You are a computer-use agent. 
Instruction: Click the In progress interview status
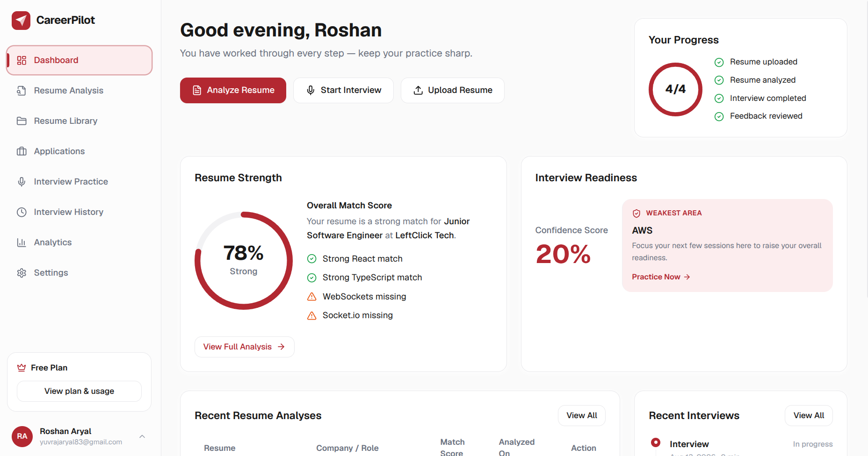[812, 444]
